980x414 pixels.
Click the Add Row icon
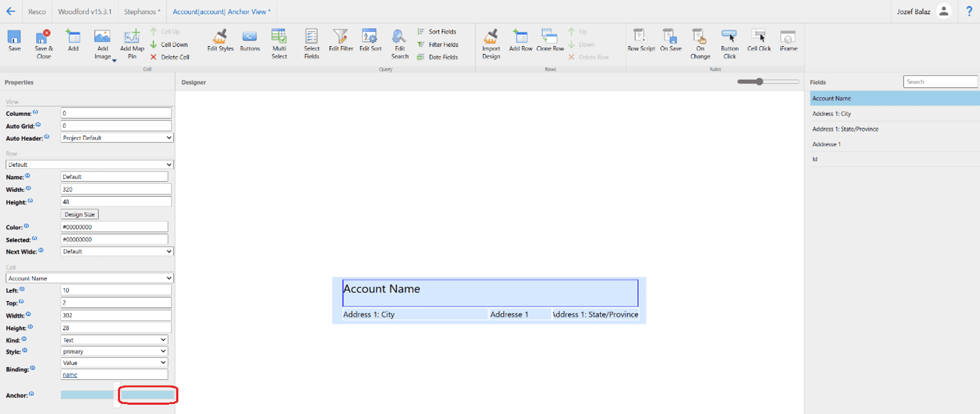click(x=520, y=37)
